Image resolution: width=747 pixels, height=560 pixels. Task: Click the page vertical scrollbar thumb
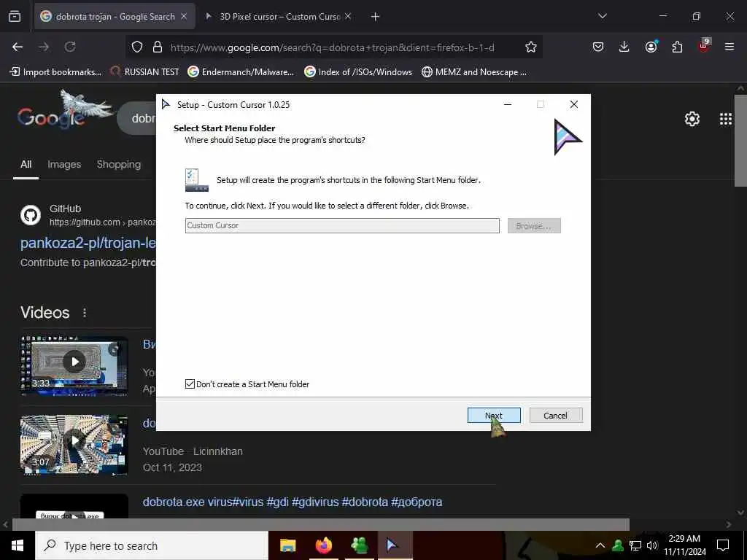click(x=740, y=141)
